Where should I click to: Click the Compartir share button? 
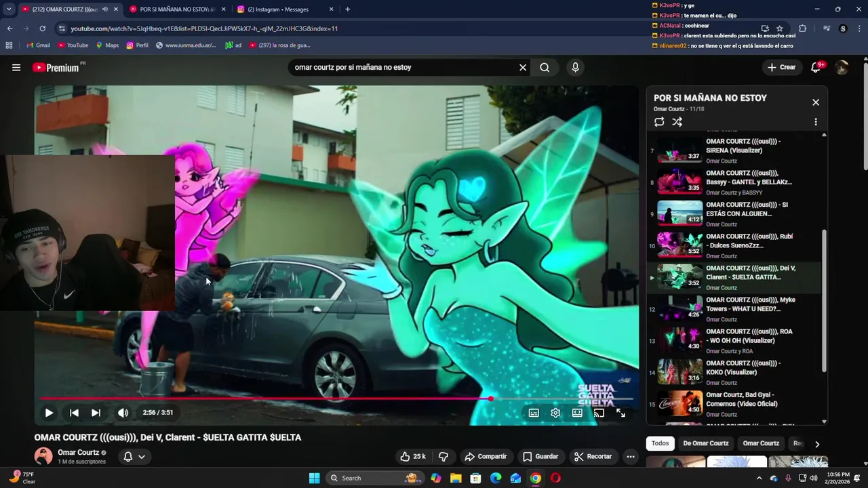coord(486,457)
